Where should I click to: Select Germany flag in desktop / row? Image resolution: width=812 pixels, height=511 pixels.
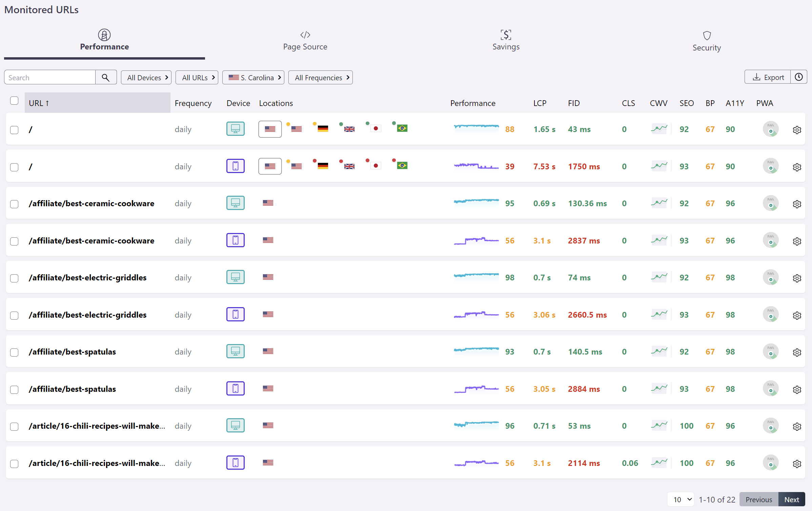click(323, 129)
